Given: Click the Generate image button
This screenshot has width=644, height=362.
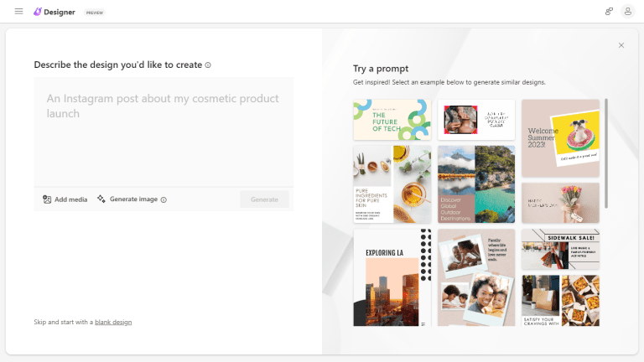Looking at the screenshot, I should point(127,199).
